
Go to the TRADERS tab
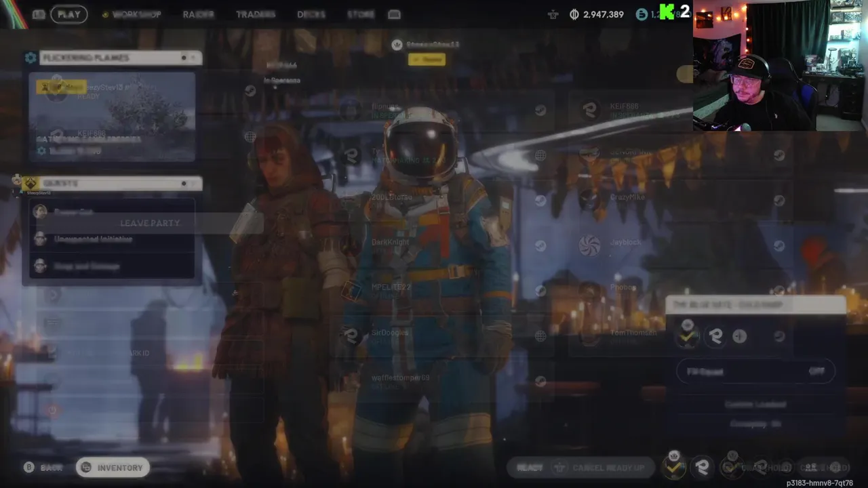(256, 14)
